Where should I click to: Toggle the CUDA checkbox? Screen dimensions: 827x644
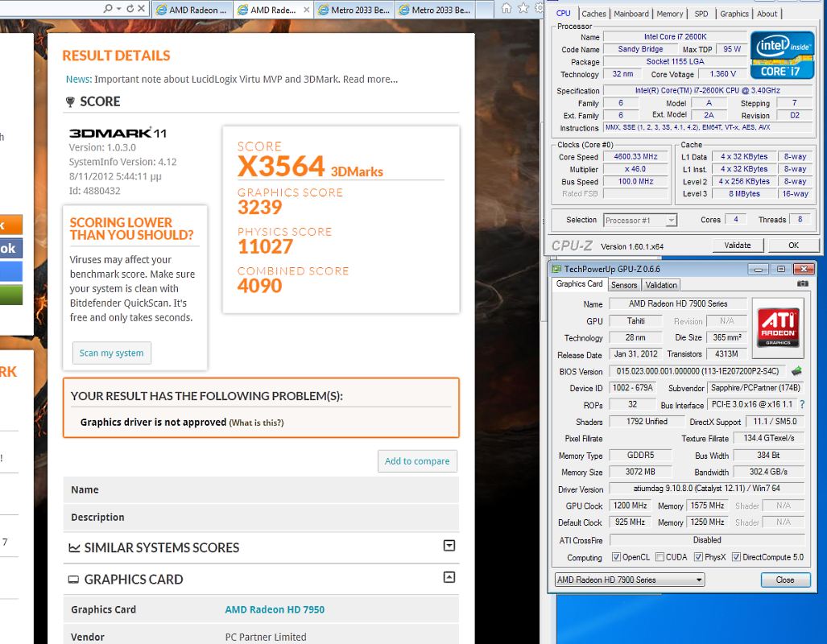tap(660, 557)
